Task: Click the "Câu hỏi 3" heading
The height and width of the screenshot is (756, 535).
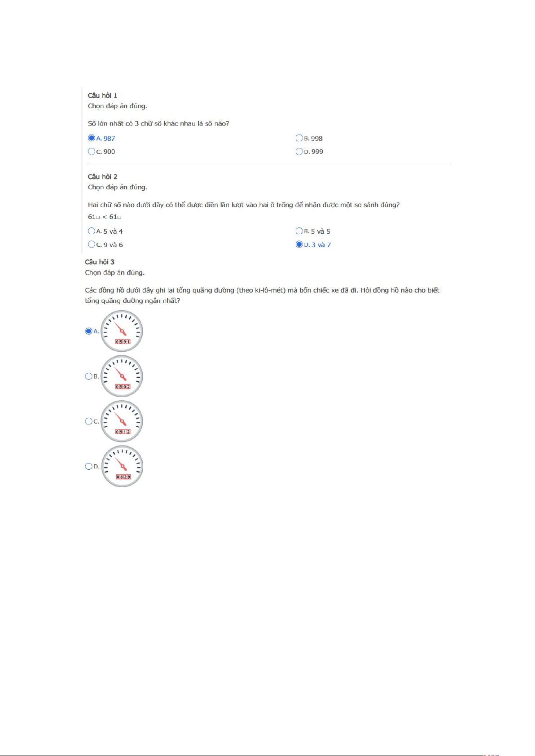Action: [100, 262]
